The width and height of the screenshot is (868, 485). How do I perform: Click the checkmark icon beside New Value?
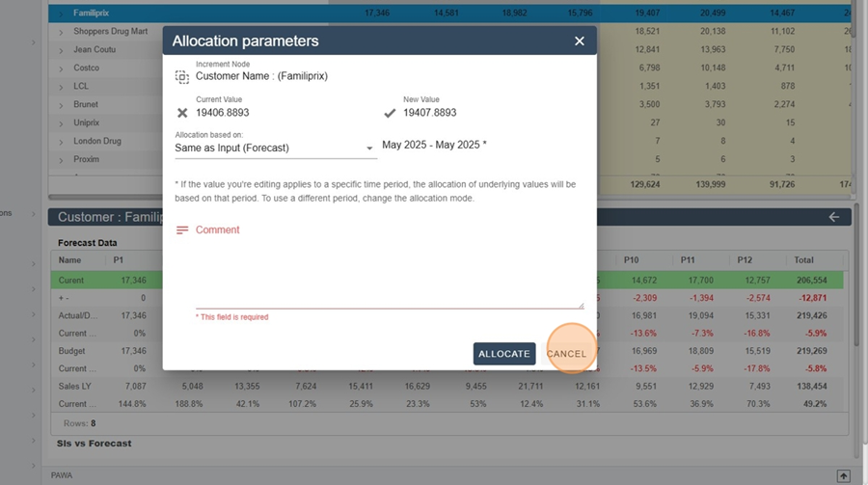point(390,113)
